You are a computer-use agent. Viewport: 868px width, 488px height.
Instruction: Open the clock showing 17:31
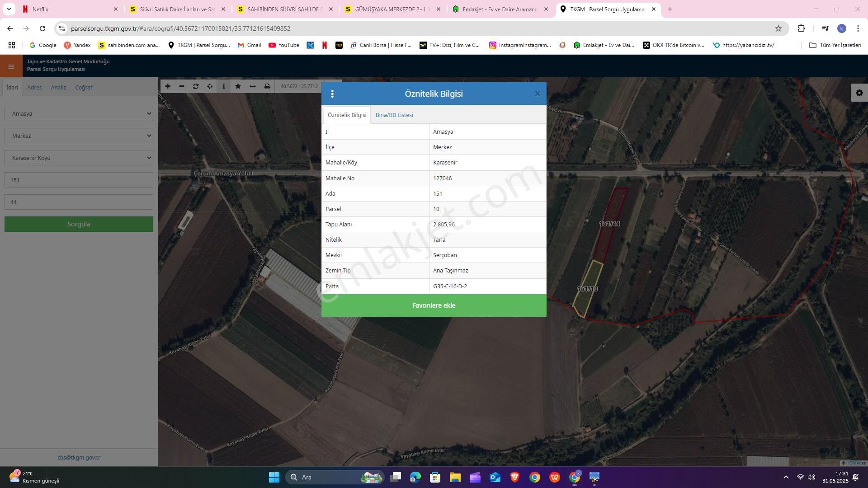tap(835, 477)
